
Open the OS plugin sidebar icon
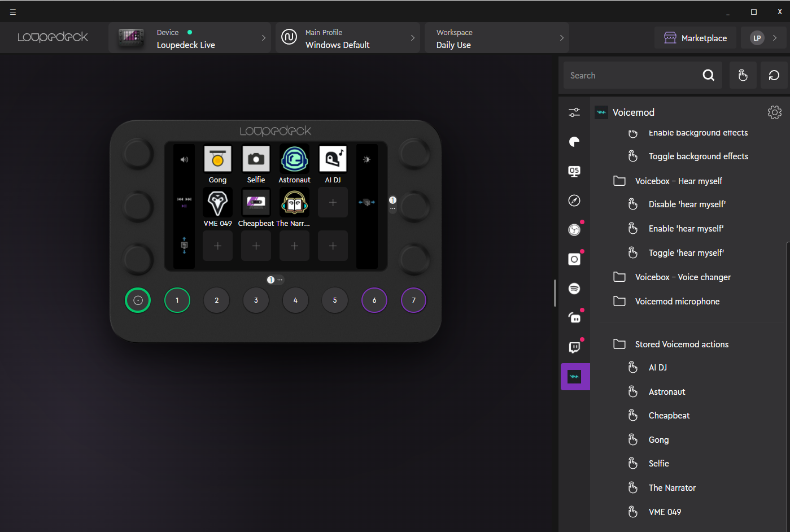pos(574,171)
